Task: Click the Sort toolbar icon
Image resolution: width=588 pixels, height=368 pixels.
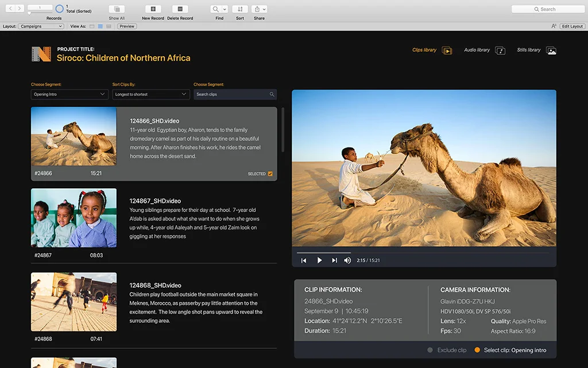Action: 240,9
